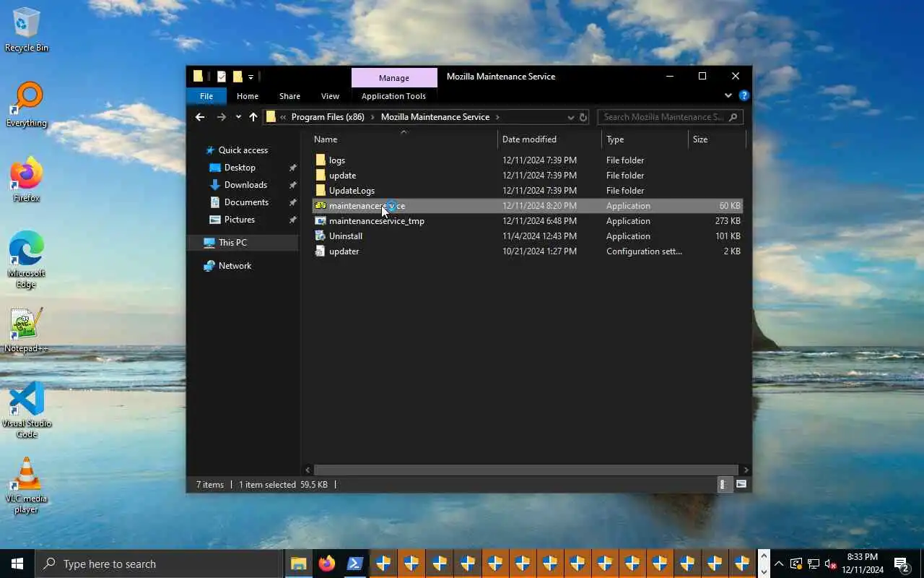Click the search magnifier icon in Explorer
Viewport: 924px width, 578px height.
point(733,117)
